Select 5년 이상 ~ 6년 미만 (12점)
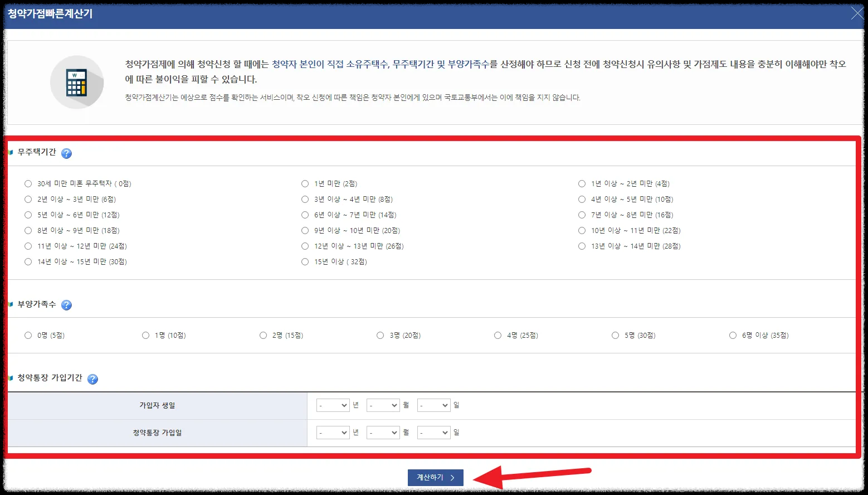Viewport: 868px width, 495px height. pyautogui.click(x=28, y=215)
